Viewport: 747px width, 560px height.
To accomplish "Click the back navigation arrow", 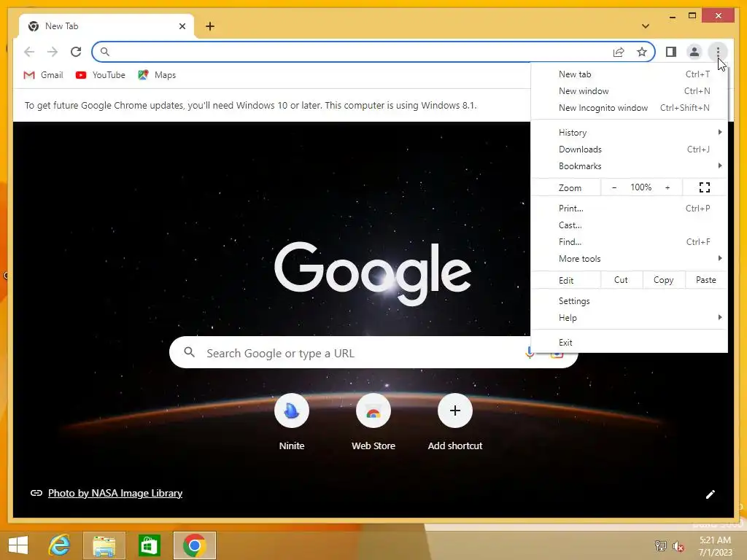I will pyautogui.click(x=29, y=52).
